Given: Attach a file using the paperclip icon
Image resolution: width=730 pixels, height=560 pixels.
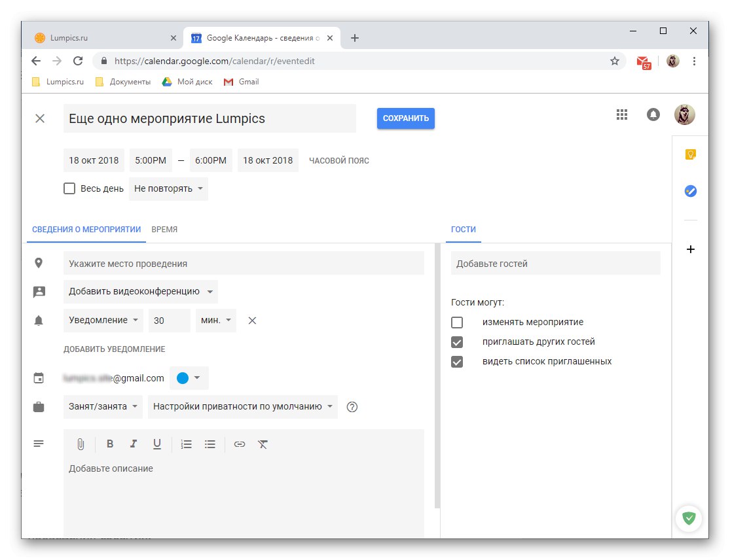Looking at the screenshot, I should [81, 444].
